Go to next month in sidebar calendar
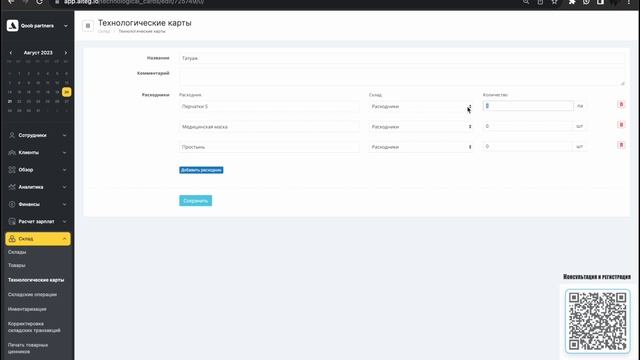 65,53
